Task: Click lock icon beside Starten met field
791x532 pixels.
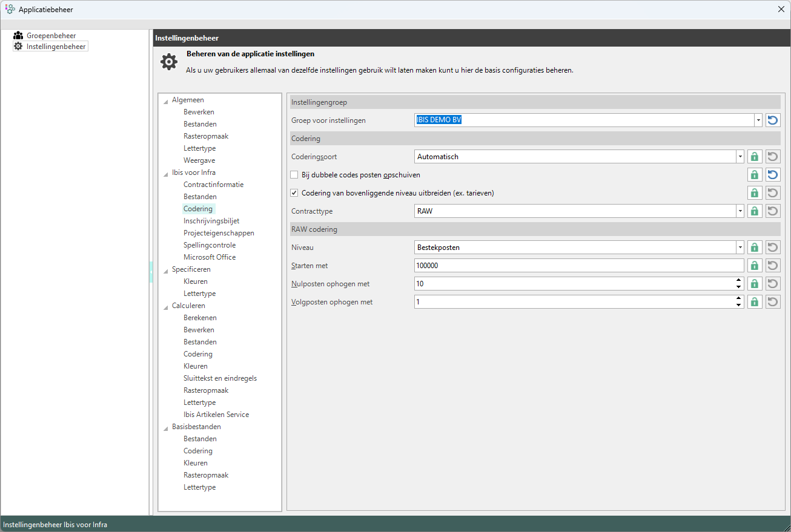Action: (x=754, y=266)
